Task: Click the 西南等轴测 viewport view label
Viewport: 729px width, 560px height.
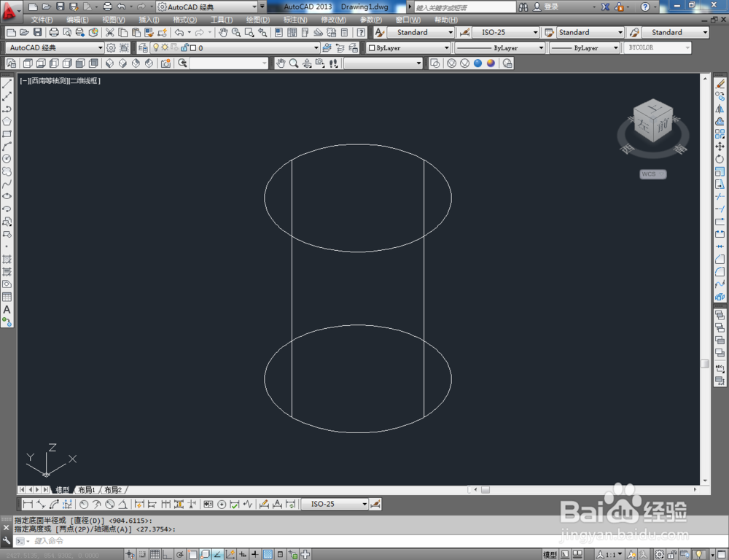Action: (x=50, y=81)
